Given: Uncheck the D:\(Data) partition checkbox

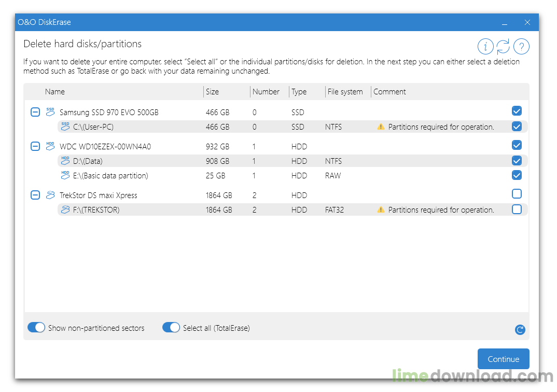Looking at the screenshot, I should click(x=517, y=161).
